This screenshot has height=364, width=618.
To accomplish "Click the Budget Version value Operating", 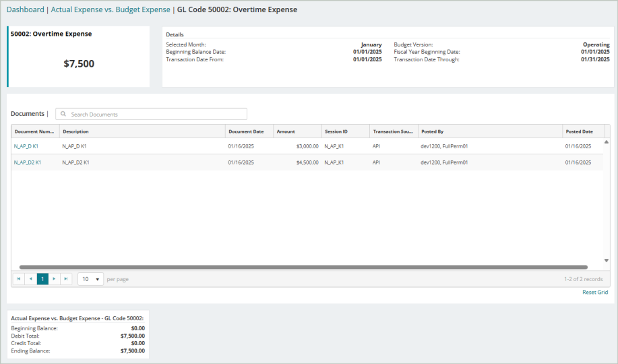I will pos(596,44).
